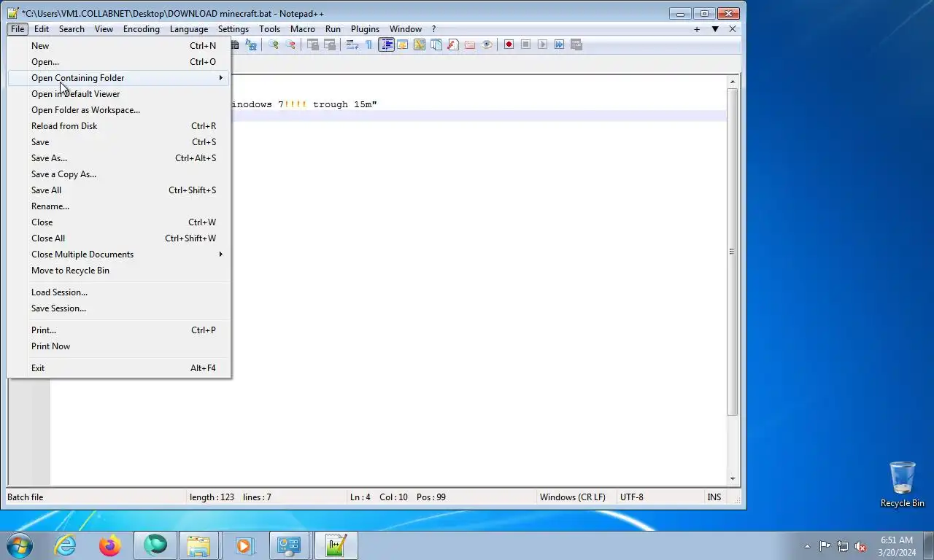
Task: Click the ? help menu
Action: pos(433,29)
